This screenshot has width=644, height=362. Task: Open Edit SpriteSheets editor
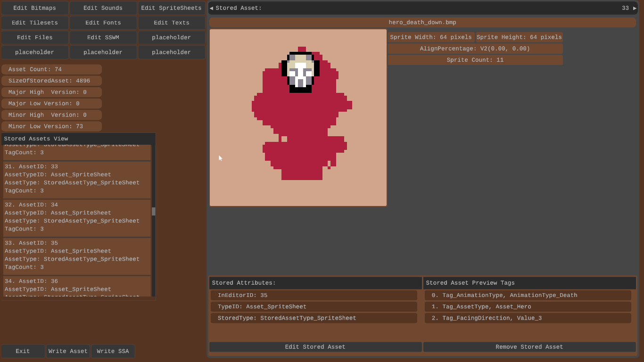[x=171, y=8]
